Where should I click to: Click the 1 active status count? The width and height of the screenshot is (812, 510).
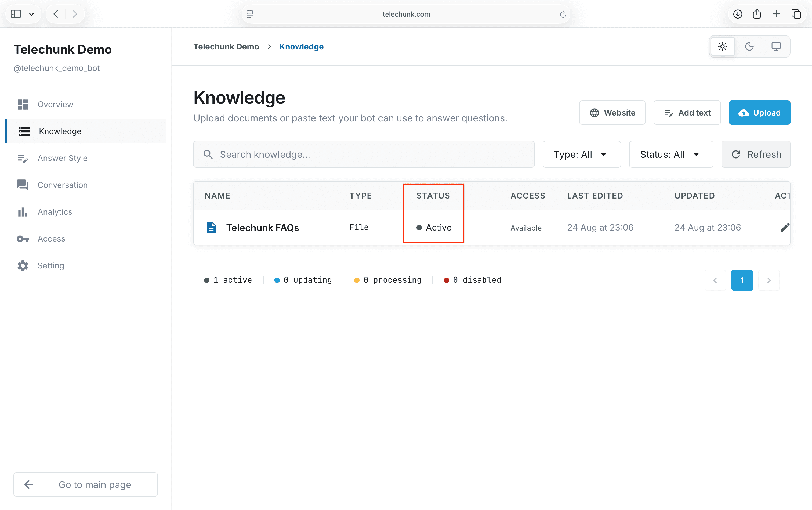pos(228,280)
